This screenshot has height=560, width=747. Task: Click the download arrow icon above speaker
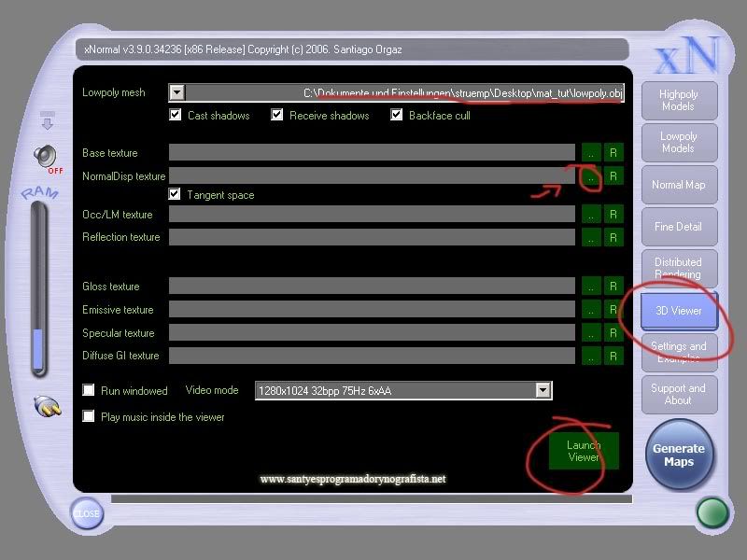(x=48, y=120)
